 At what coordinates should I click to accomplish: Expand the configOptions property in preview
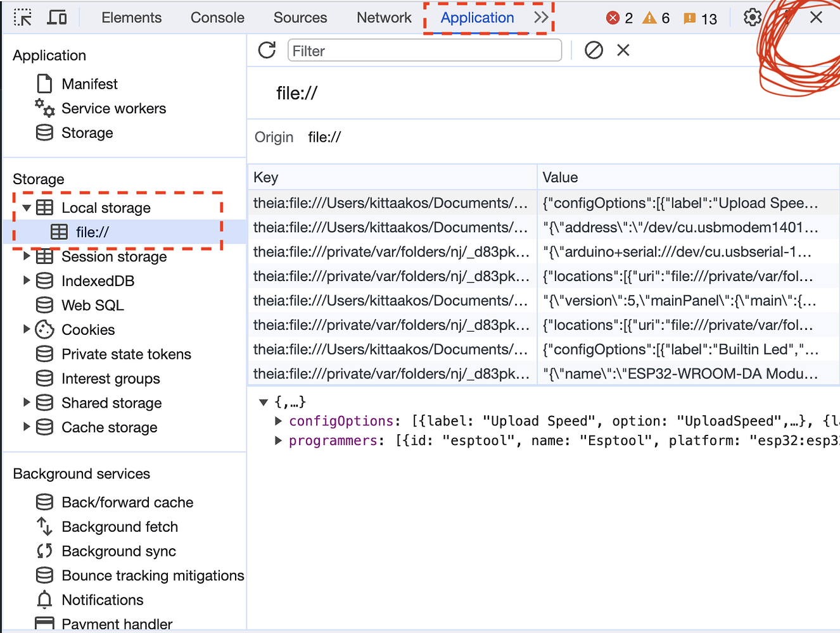click(279, 421)
